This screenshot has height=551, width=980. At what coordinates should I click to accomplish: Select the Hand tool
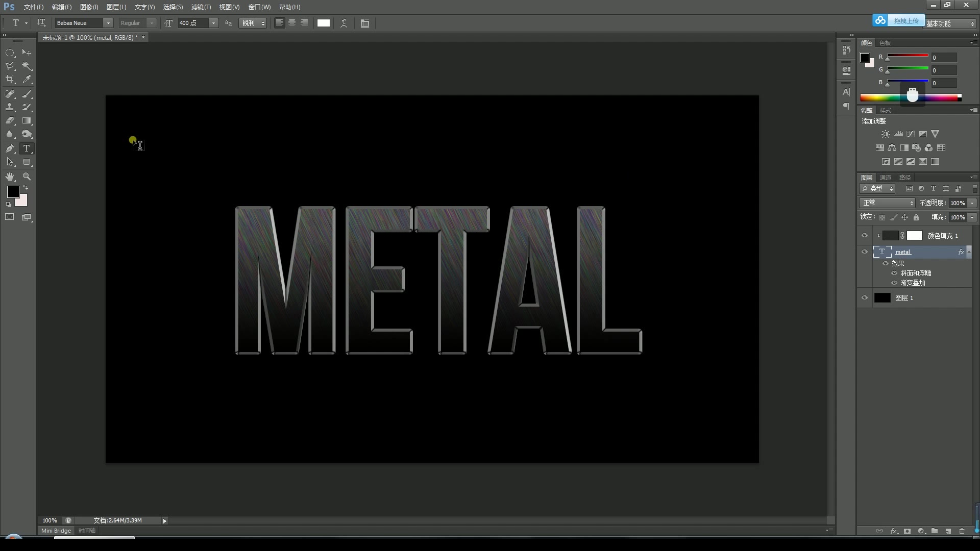[x=10, y=177]
